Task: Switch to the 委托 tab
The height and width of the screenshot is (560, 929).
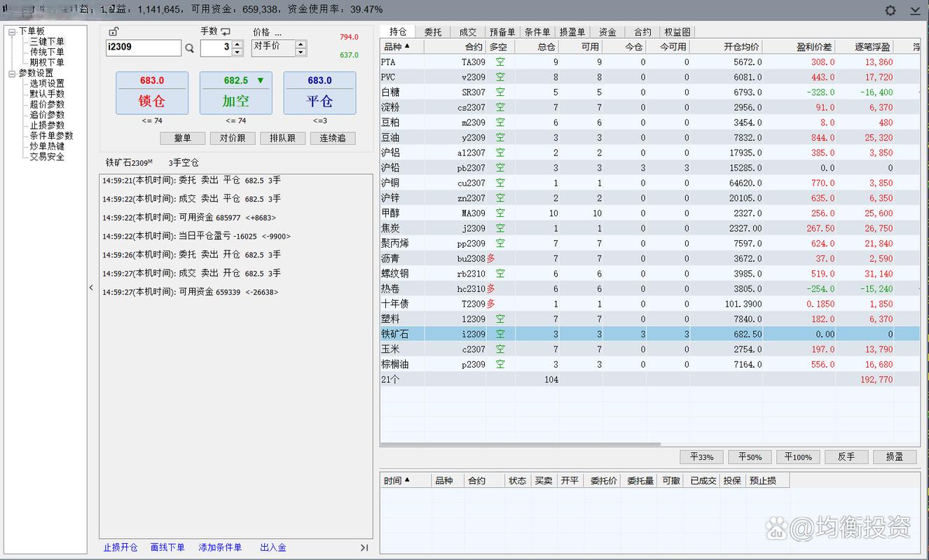Action: [x=433, y=32]
